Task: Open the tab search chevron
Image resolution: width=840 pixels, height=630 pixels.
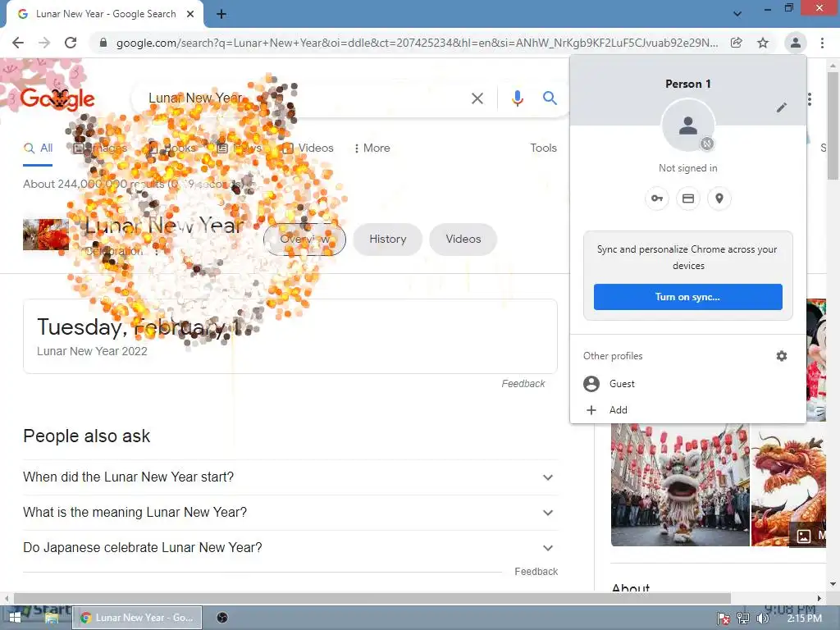Action: click(x=737, y=14)
